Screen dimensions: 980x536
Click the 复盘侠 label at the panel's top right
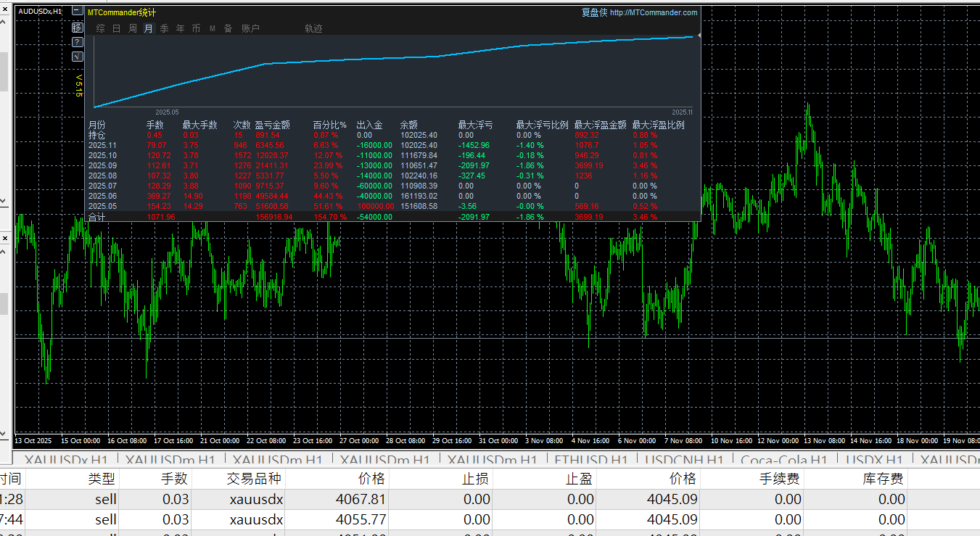[x=594, y=12]
